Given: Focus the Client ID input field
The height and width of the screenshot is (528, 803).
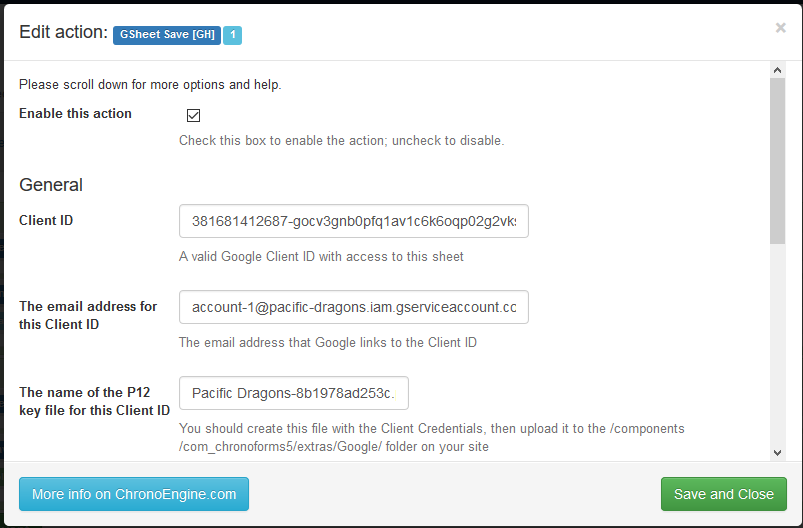Looking at the screenshot, I should point(353,221).
